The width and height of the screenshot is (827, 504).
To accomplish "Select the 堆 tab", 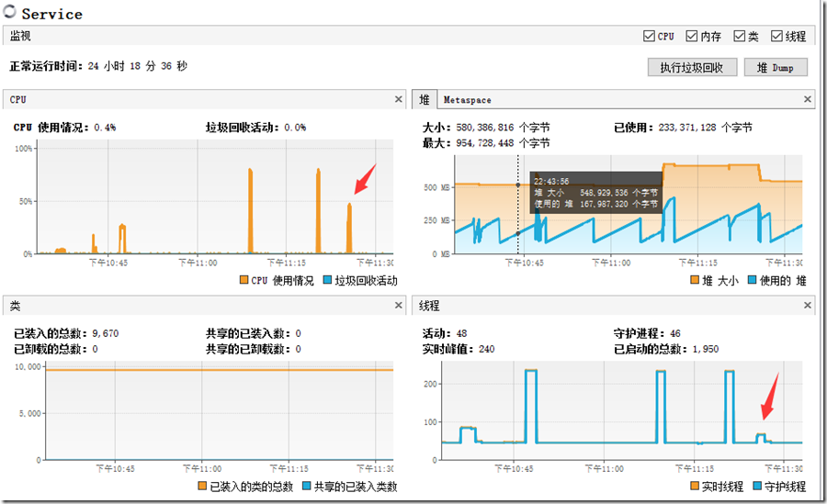I will pyautogui.click(x=425, y=100).
